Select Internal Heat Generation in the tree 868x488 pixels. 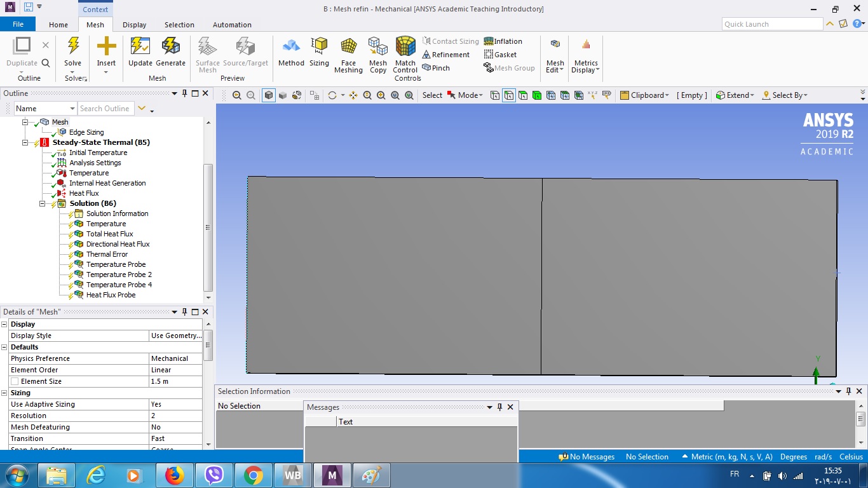[107, 183]
